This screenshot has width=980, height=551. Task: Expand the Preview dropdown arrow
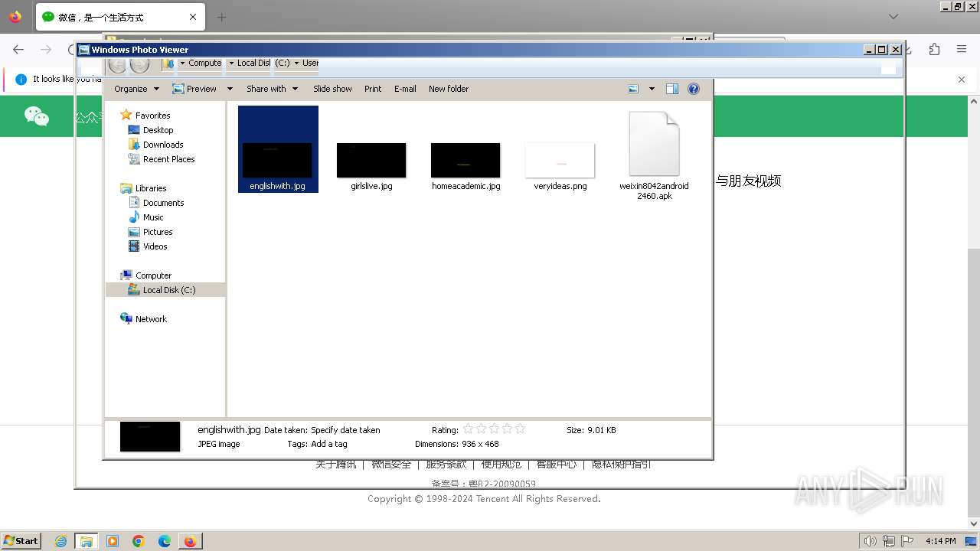pos(229,89)
